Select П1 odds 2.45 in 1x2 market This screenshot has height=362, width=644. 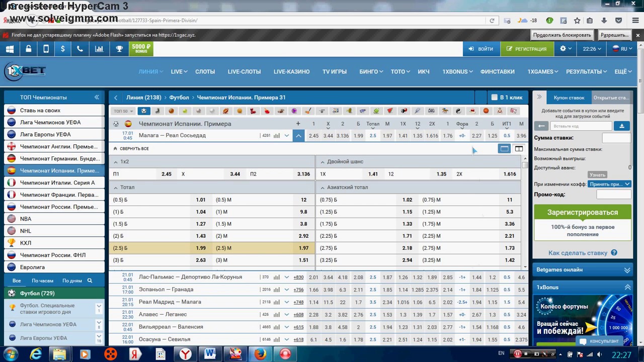166,174
